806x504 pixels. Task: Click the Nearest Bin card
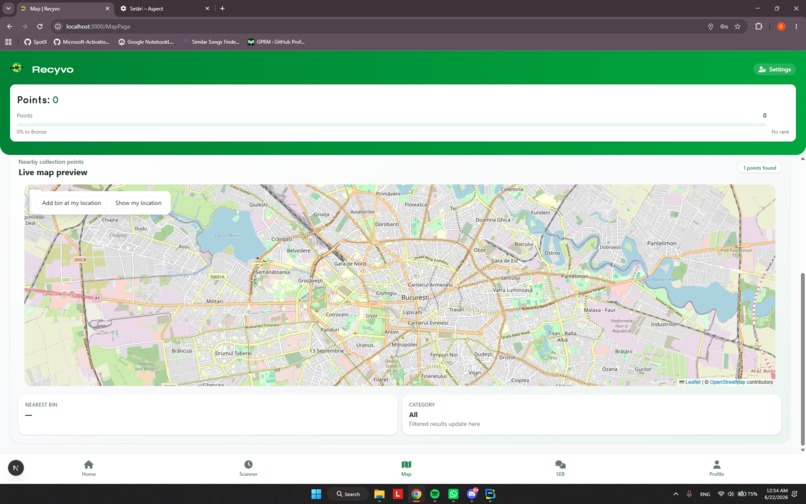208,415
